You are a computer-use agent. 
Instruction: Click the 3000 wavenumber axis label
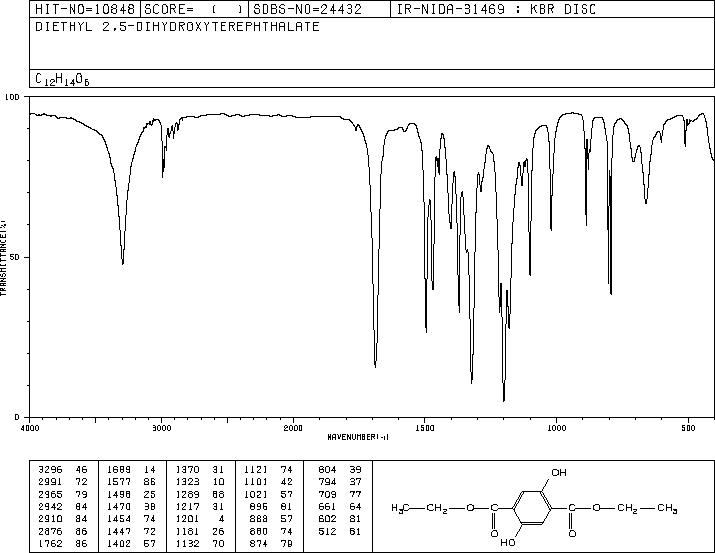(x=161, y=428)
